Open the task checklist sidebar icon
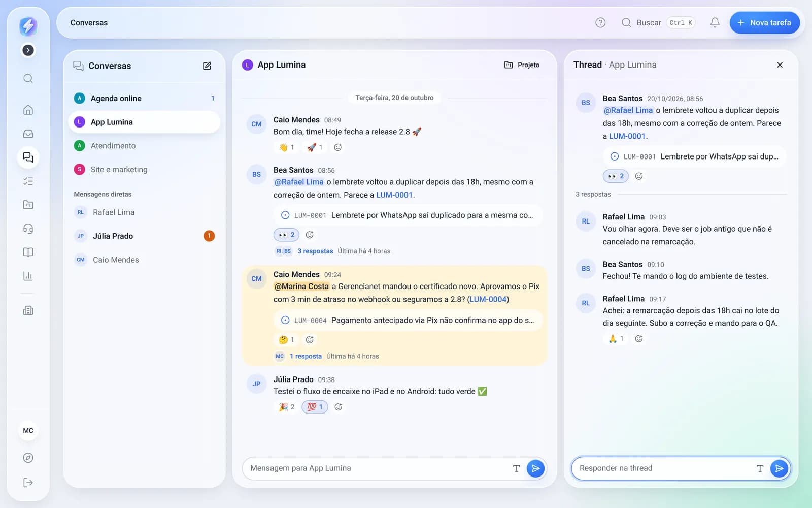Screen dimensions: 812x508 click(x=28, y=181)
